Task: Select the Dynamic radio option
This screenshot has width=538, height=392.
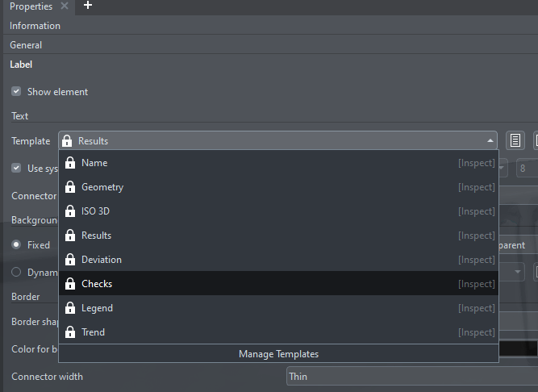Action: coord(16,272)
